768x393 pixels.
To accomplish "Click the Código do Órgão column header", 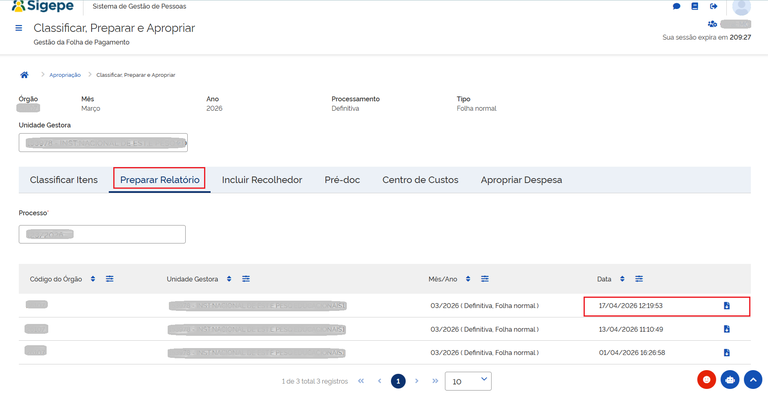I will click(56, 279).
